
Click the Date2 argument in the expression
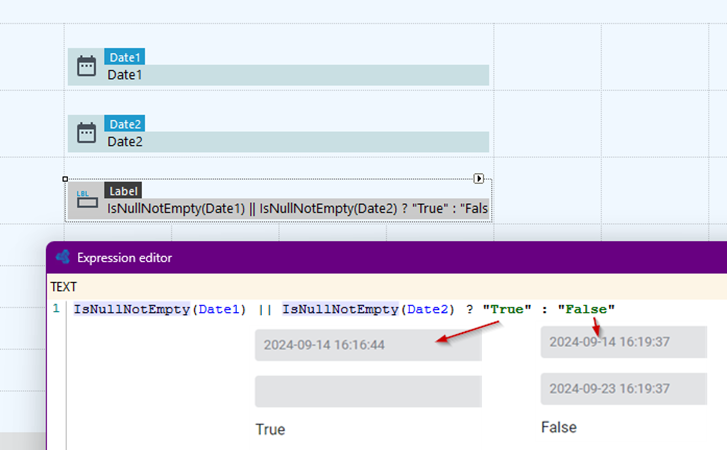pos(427,309)
